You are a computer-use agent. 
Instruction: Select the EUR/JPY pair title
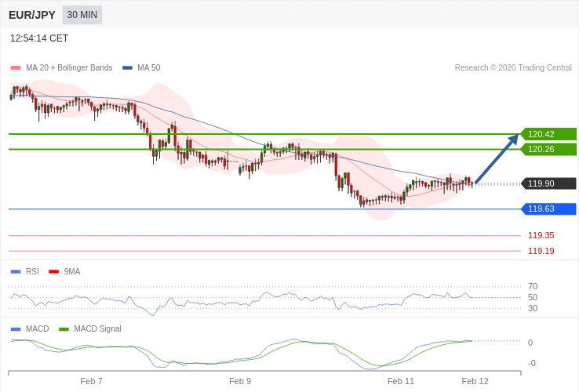coord(32,15)
